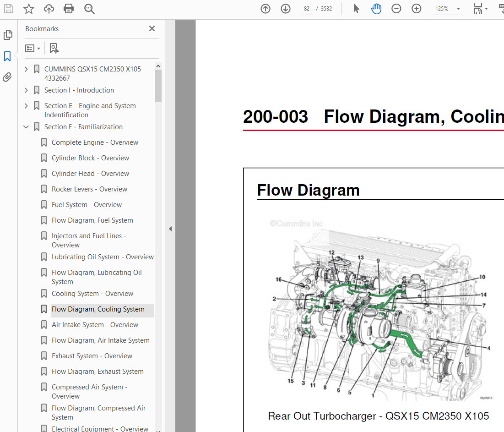This screenshot has width=504, height=432.
Task: Click the bookmarks panel scrollbar thumb
Action: 158,86
